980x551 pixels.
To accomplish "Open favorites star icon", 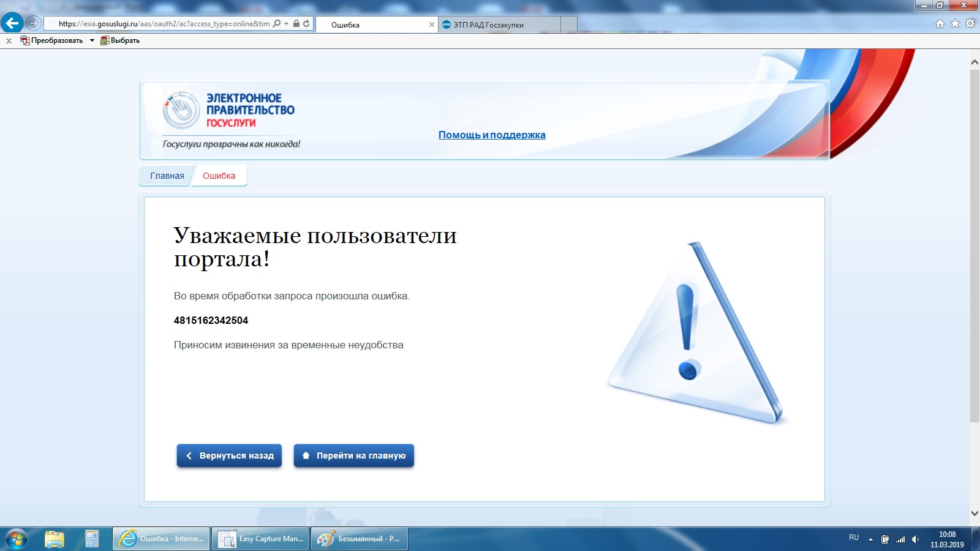I will (x=955, y=24).
